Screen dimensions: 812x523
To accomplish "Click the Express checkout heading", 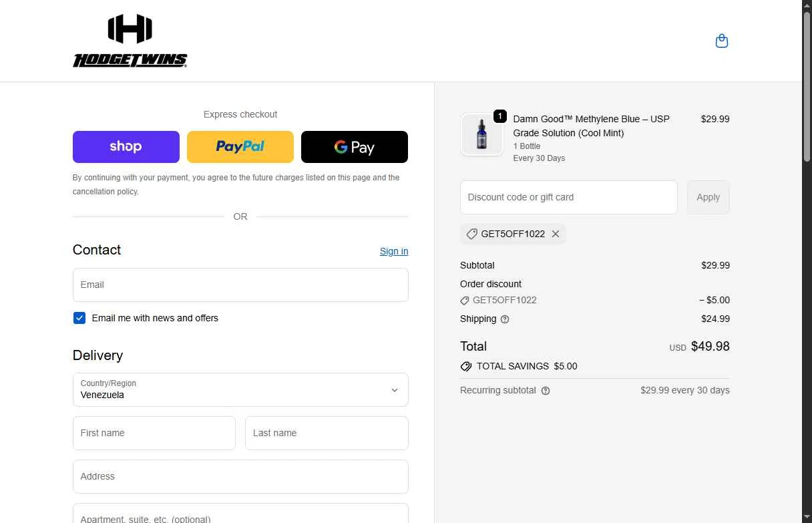I will 240,114.
